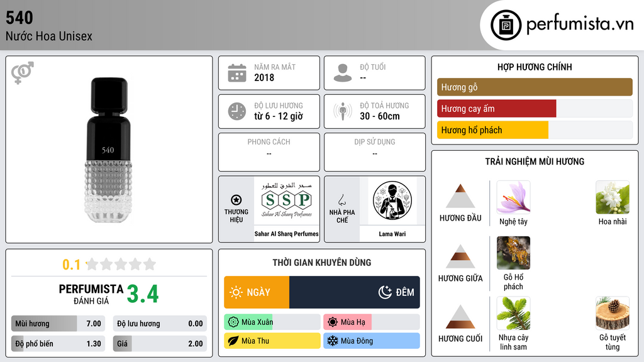Click the Hợp hương chính heading
This screenshot has width=644, height=362.
pos(535,67)
